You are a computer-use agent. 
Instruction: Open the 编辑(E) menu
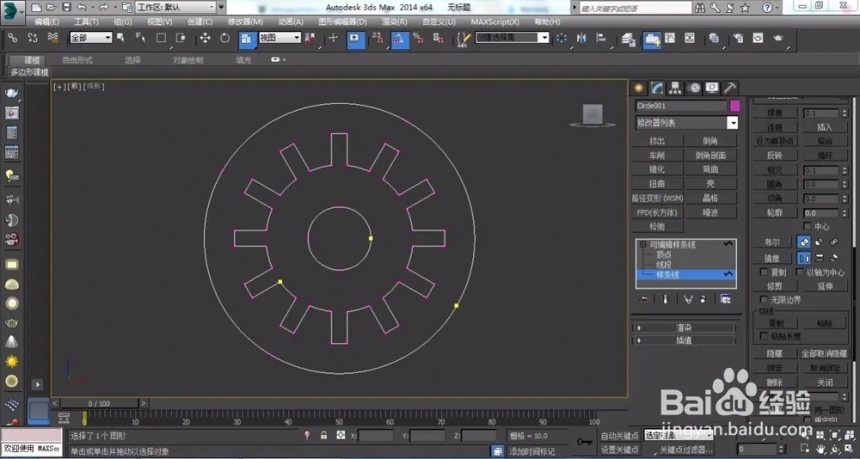click(47, 22)
